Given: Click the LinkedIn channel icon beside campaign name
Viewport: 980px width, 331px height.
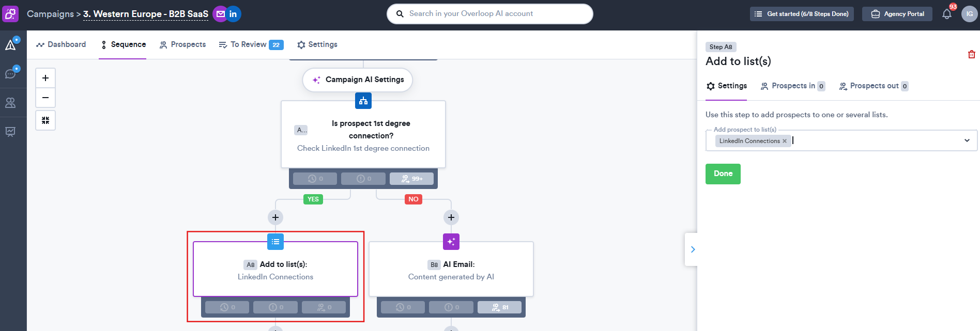Looking at the screenshot, I should 233,14.
